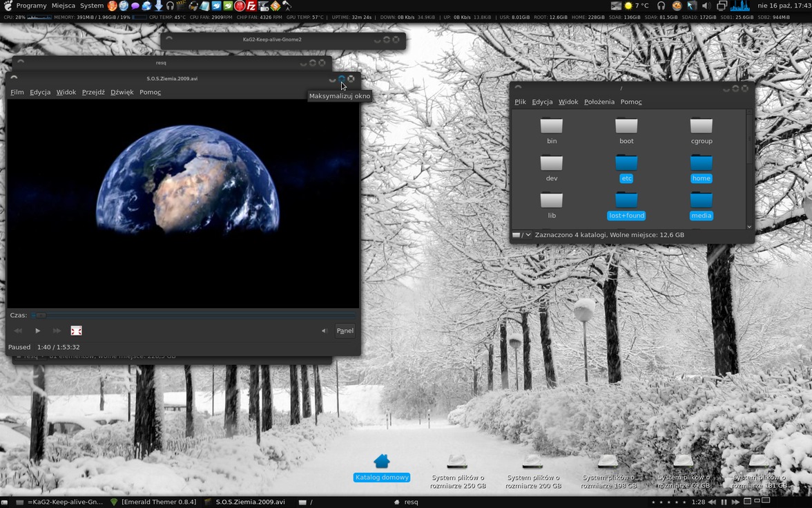Open Katalog domowy desktop icon
The height and width of the screenshot is (508, 812).
point(382,467)
